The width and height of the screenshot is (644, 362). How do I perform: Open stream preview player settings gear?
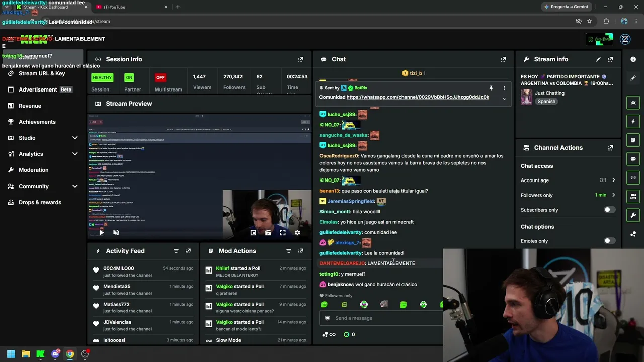pos(297,232)
